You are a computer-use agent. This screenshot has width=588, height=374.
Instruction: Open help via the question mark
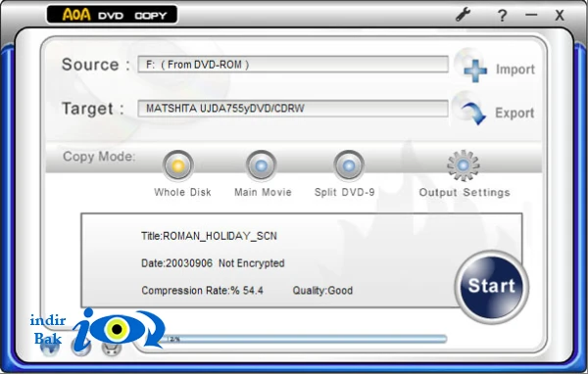pyautogui.click(x=502, y=16)
